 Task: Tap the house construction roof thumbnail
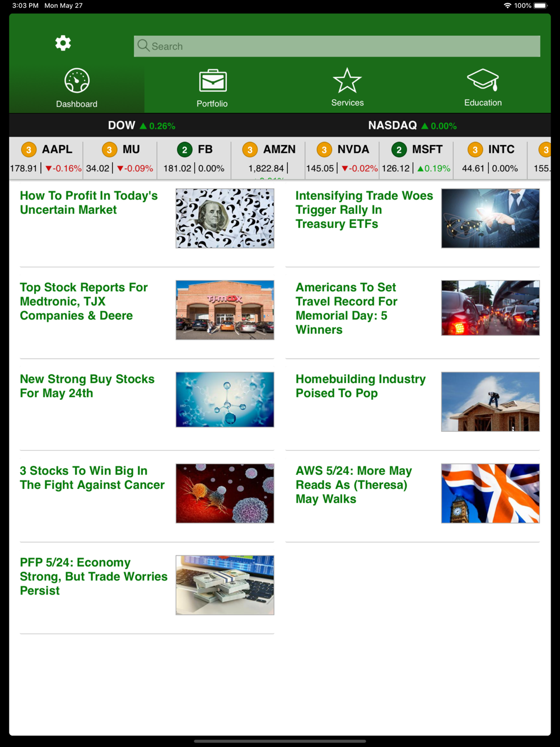[491, 402]
